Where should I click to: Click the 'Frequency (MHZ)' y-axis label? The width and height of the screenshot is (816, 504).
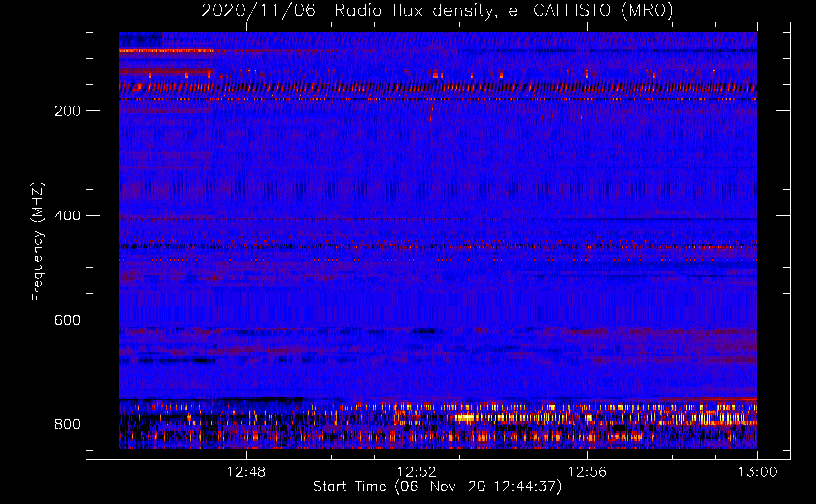point(38,242)
